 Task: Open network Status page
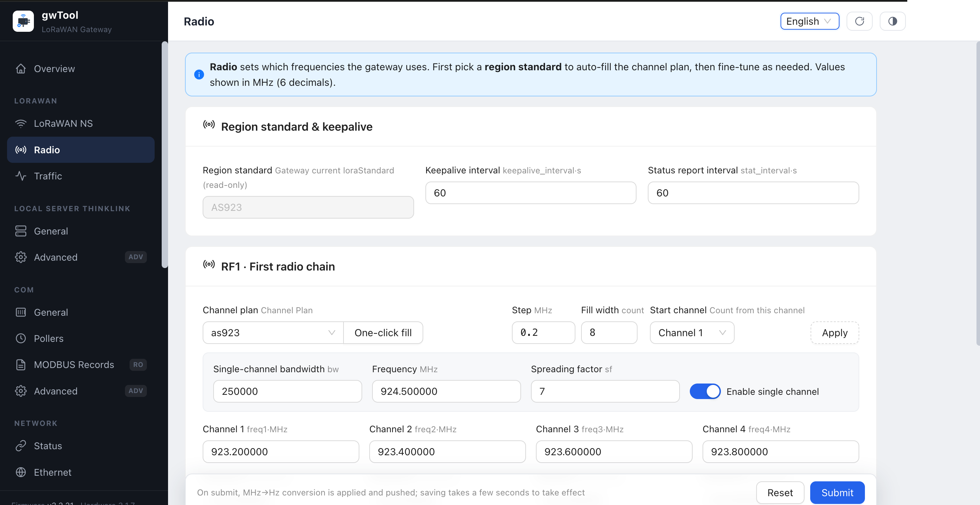click(x=80, y=446)
